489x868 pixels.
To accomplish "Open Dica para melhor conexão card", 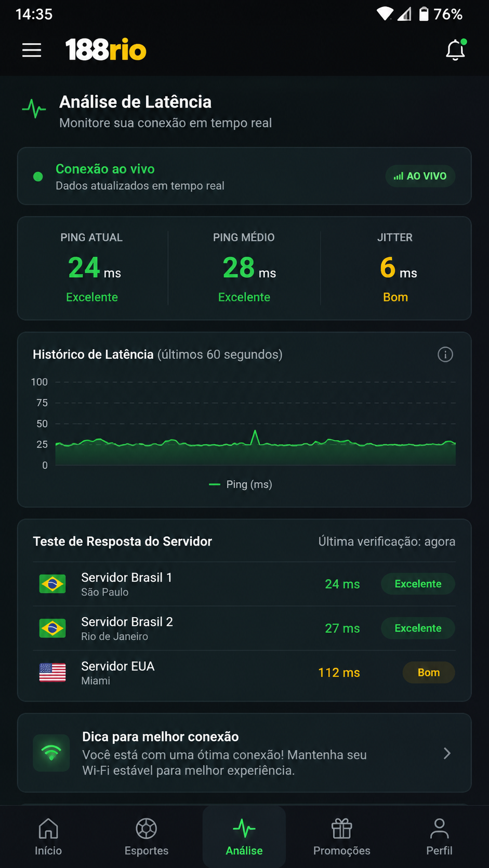I will click(x=244, y=753).
